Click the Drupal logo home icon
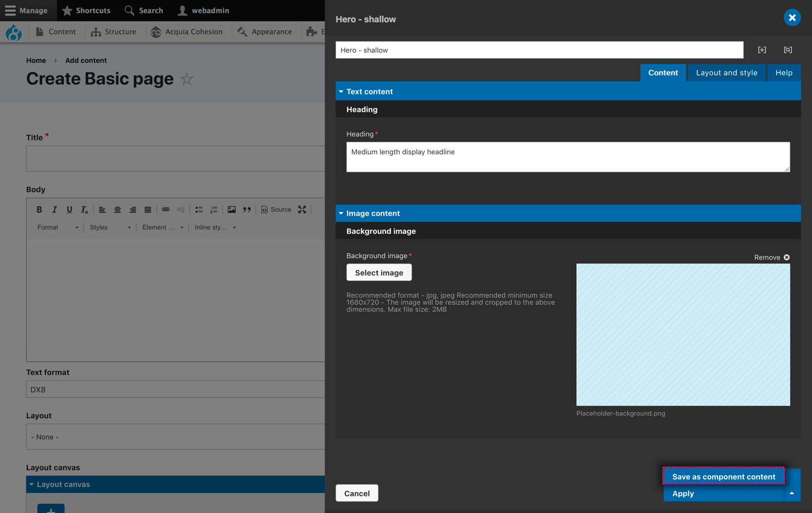Image resolution: width=812 pixels, height=513 pixels. click(14, 32)
